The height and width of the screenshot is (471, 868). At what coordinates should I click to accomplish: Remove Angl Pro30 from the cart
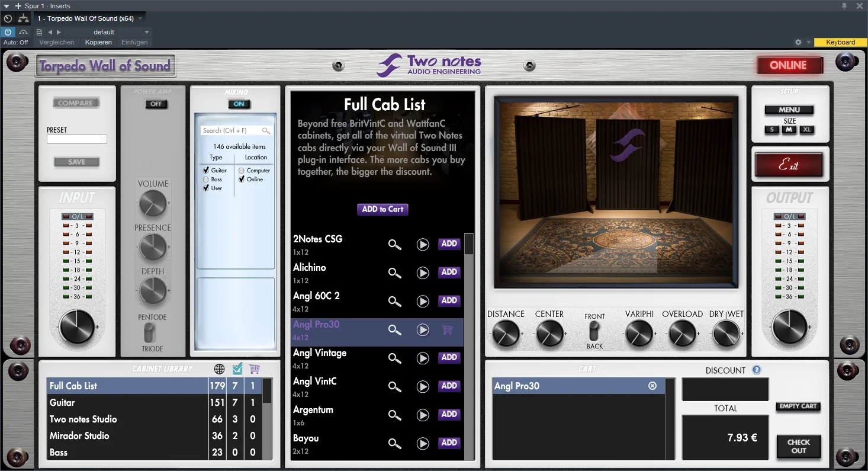[x=652, y=386]
